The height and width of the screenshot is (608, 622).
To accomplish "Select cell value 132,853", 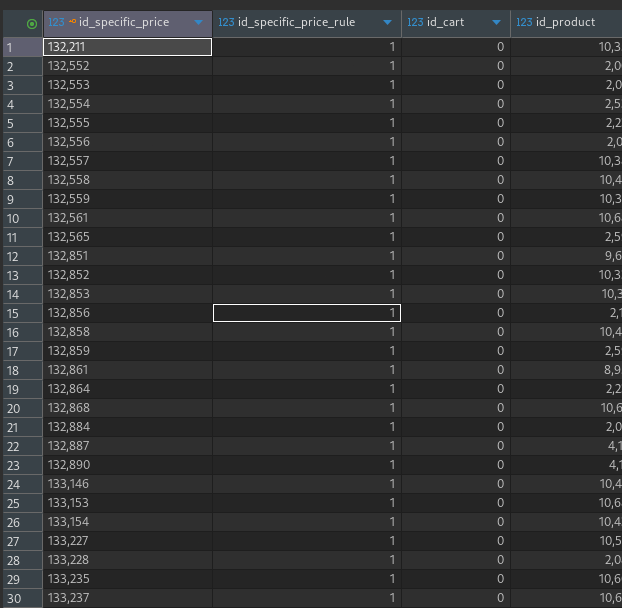I will [128, 294].
